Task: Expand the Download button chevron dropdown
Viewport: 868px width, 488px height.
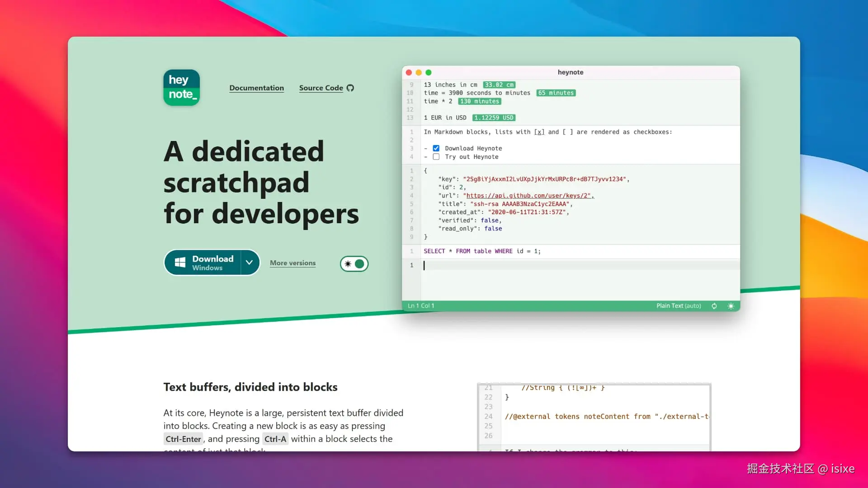Action: tap(249, 263)
